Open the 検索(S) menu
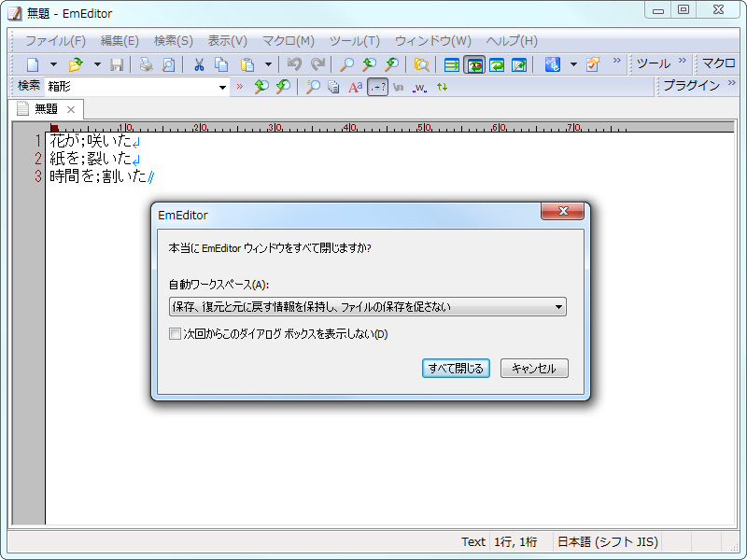This screenshot has width=747, height=560. (x=174, y=41)
